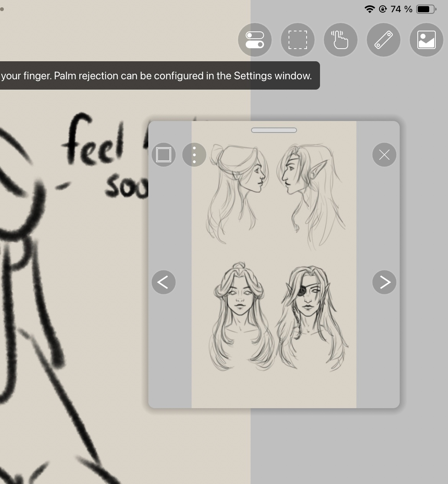
Task: Tap the top-left bun-hair profile sketch
Action: [x=238, y=191]
